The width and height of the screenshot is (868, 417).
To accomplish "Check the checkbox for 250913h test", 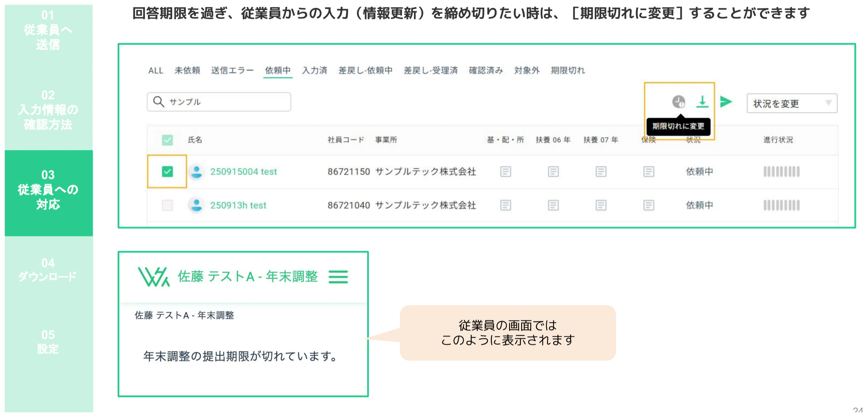I will [x=167, y=205].
